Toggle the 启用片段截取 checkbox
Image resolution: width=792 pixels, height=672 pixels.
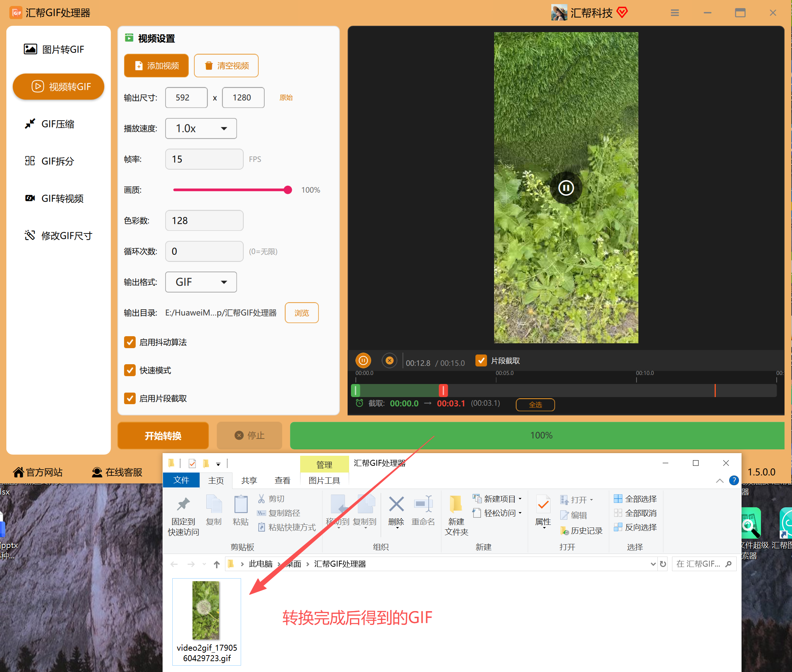130,399
